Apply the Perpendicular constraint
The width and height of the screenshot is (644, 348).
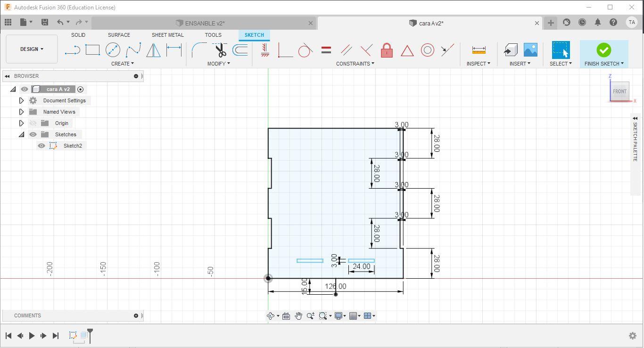tap(366, 50)
